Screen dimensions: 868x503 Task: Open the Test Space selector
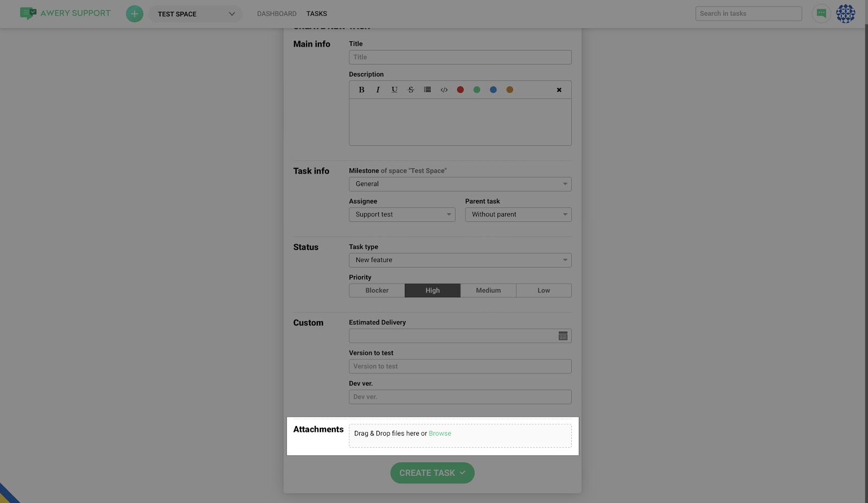click(195, 14)
